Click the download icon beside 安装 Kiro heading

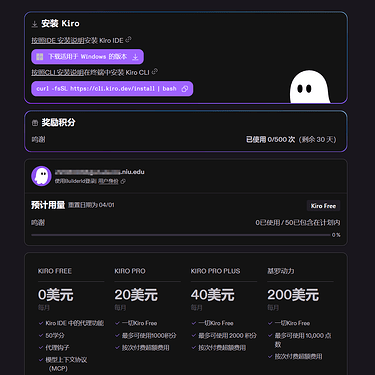[34, 24]
